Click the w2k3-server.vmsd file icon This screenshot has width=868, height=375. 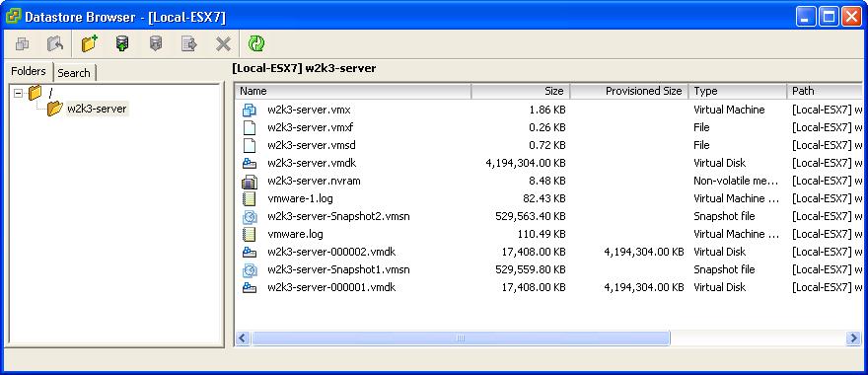tap(250, 145)
